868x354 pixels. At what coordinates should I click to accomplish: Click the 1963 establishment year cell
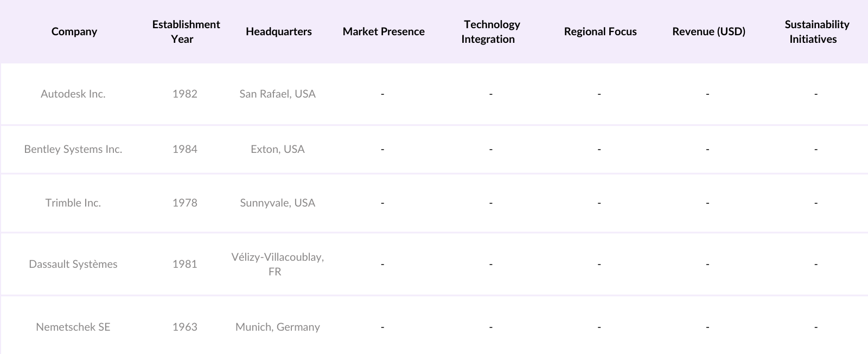(185, 327)
